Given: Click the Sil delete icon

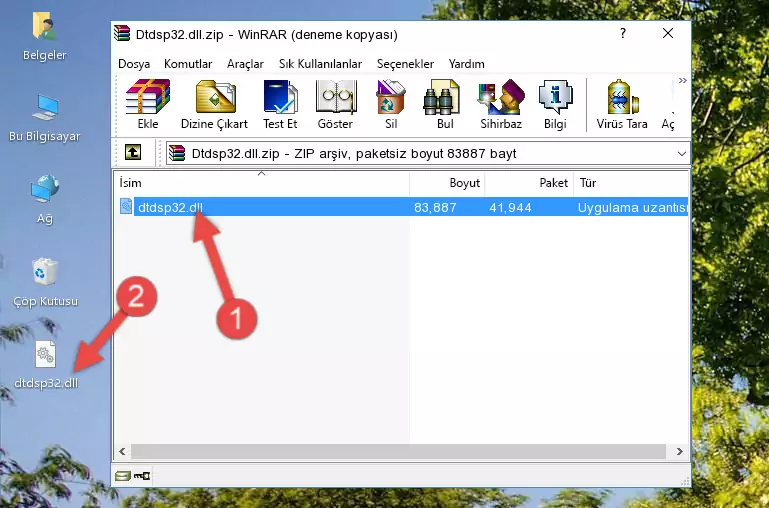Looking at the screenshot, I should [391, 104].
